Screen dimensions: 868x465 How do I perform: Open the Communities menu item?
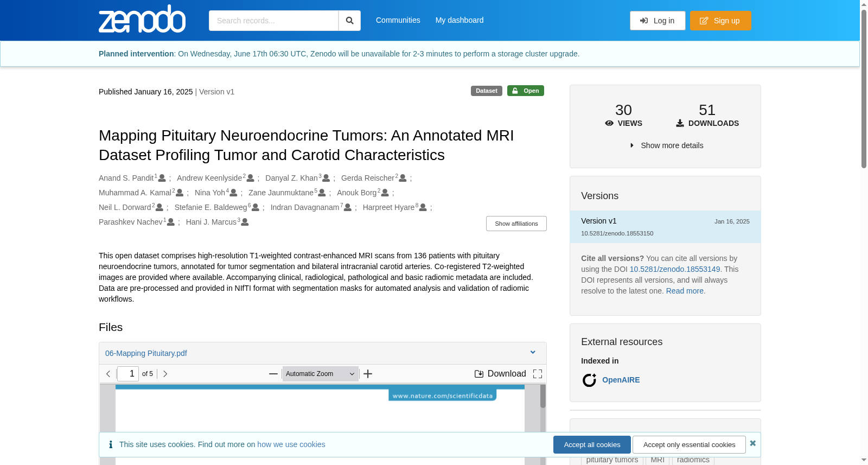point(398,20)
